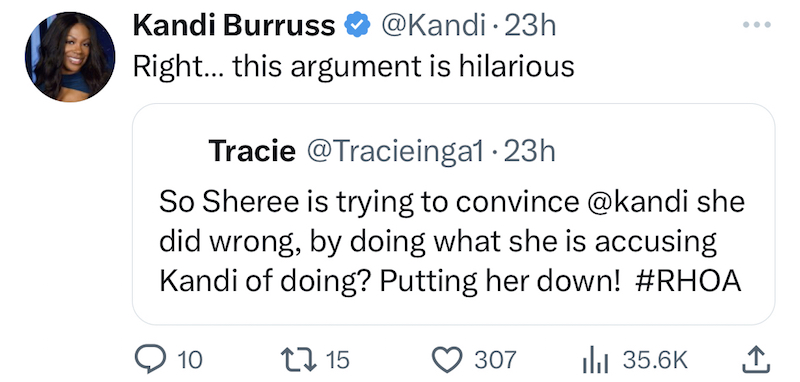Open Kandi Burruss profile picture

click(x=70, y=57)
